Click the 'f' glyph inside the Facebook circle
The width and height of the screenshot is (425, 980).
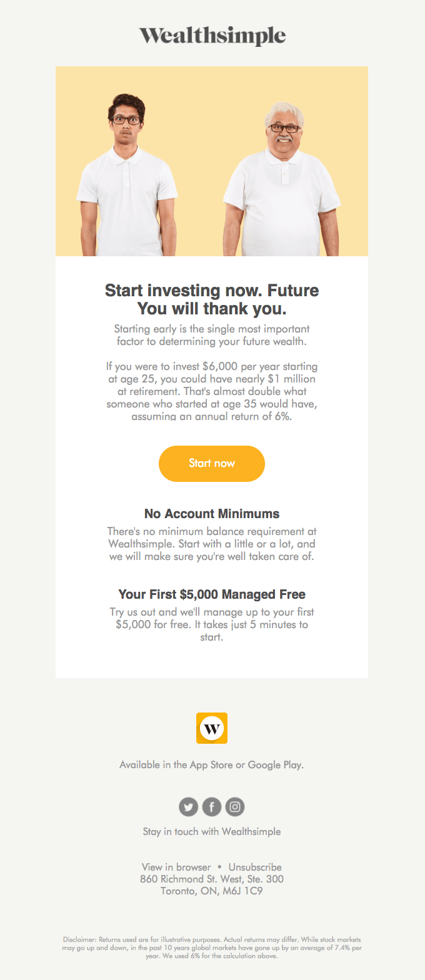[x=212, y=807]
